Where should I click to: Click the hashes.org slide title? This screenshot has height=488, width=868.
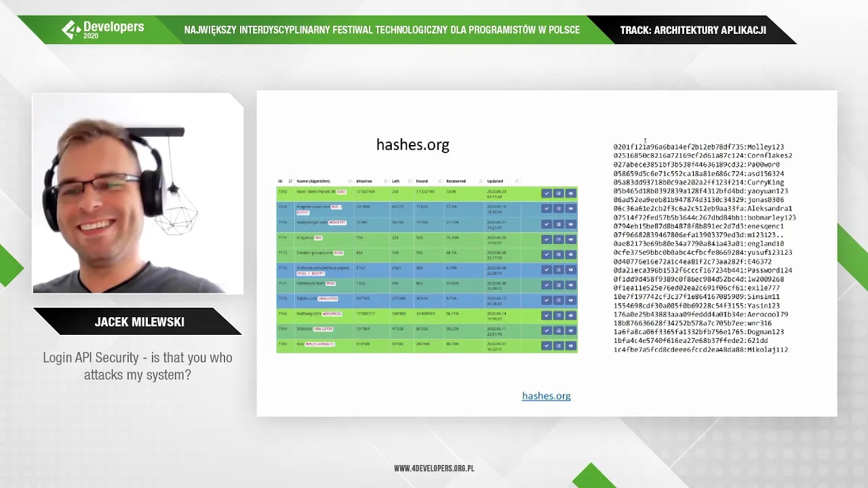(412, 144)
